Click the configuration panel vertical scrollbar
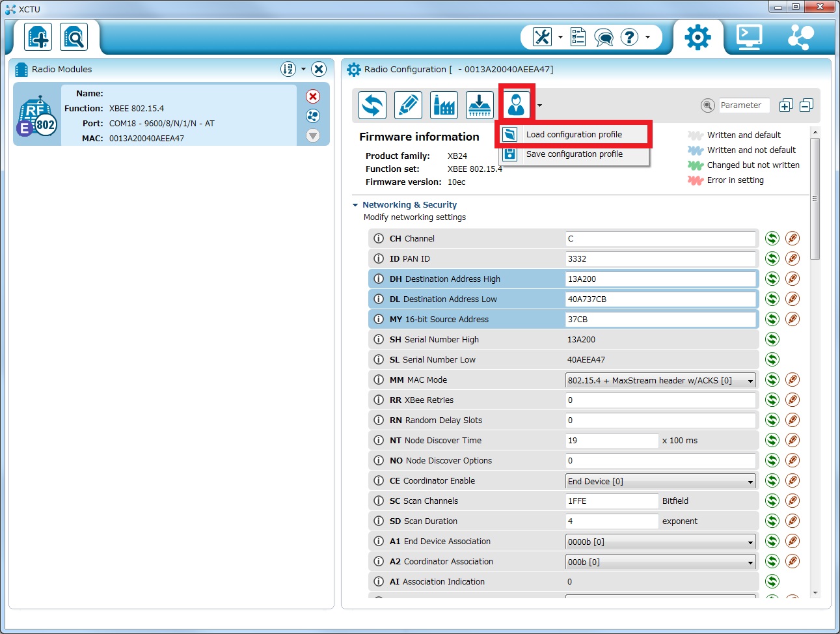840x634 pixels. click(815, 199)
